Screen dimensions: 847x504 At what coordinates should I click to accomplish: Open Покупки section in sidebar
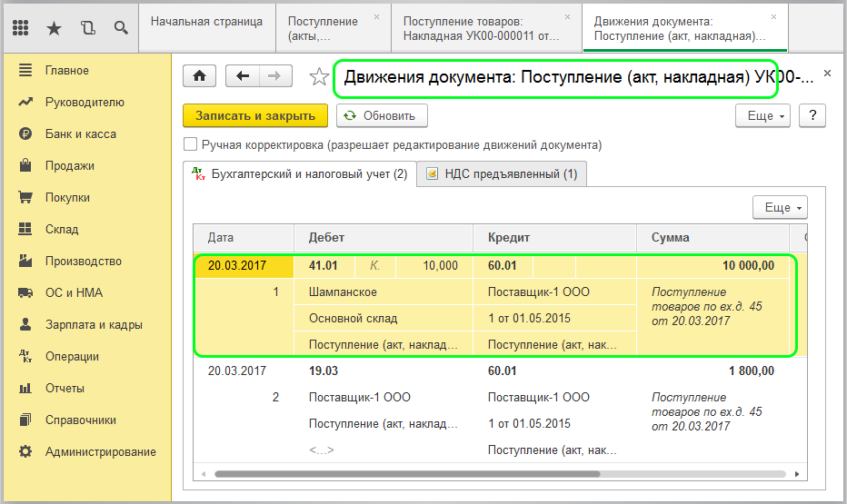tap(67, 197)
